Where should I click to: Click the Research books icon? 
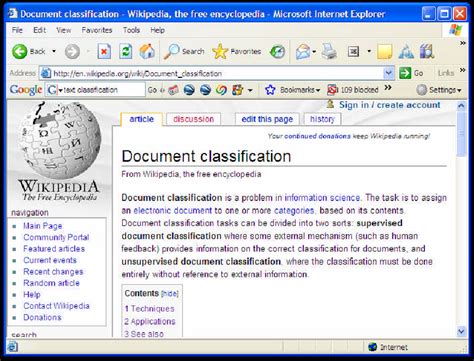tap(427, 52)
